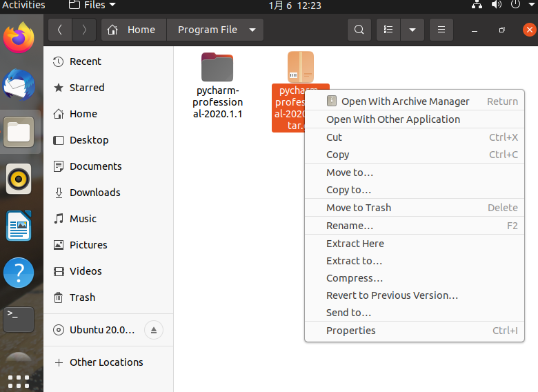Select the pycharm tar archive file icon
Image resolution: width=538 pixels, height=392 pixels.
[x=301, y=67]
